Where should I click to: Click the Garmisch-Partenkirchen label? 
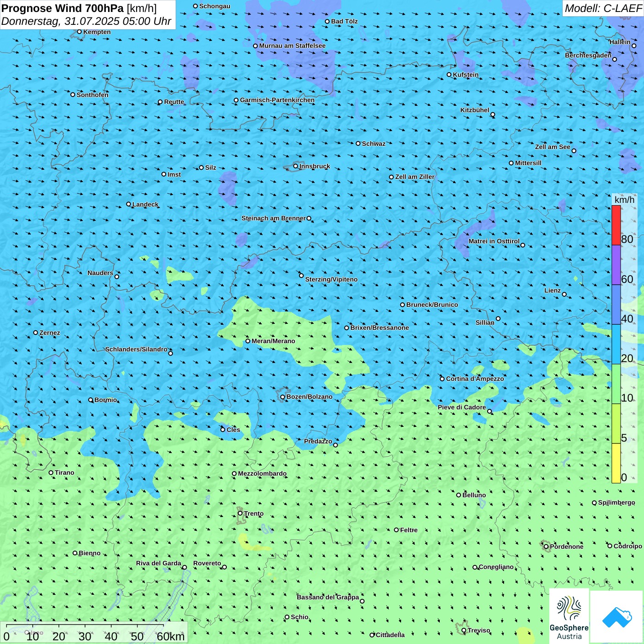point(277,100)
